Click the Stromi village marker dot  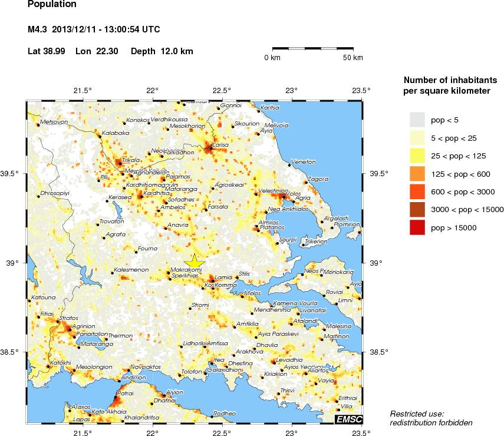pos(190,308)
